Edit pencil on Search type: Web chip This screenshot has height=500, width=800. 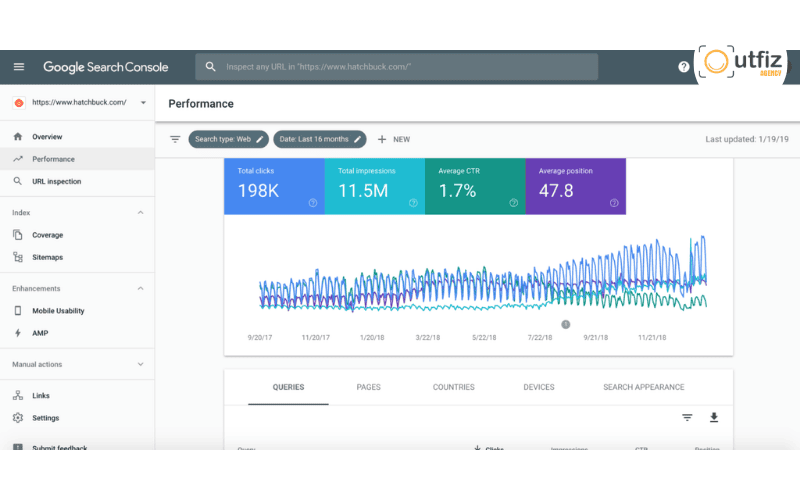click(x=259, y=139)
